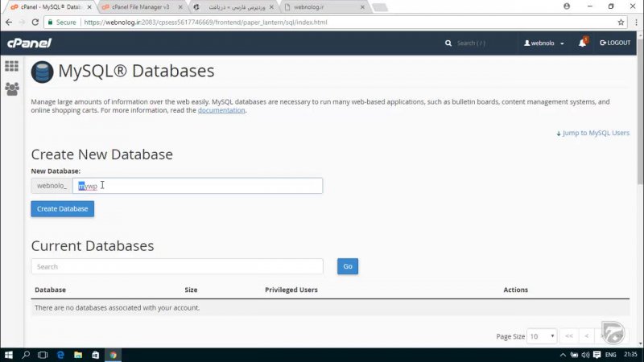Screen dimensions: 644x362
Task: Open the apps grid icon in the sidebar
Action: (11, 66)
